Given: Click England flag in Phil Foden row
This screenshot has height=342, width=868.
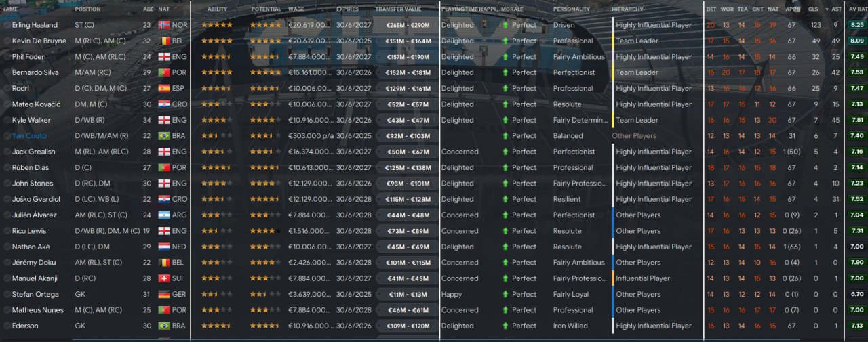Looking at the screenshot, I should [163, 57].
